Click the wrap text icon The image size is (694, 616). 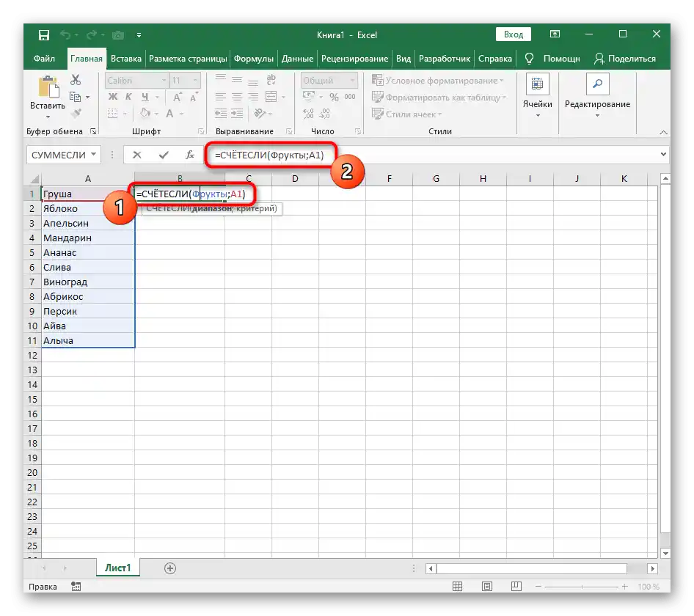(x=271, y=80)
